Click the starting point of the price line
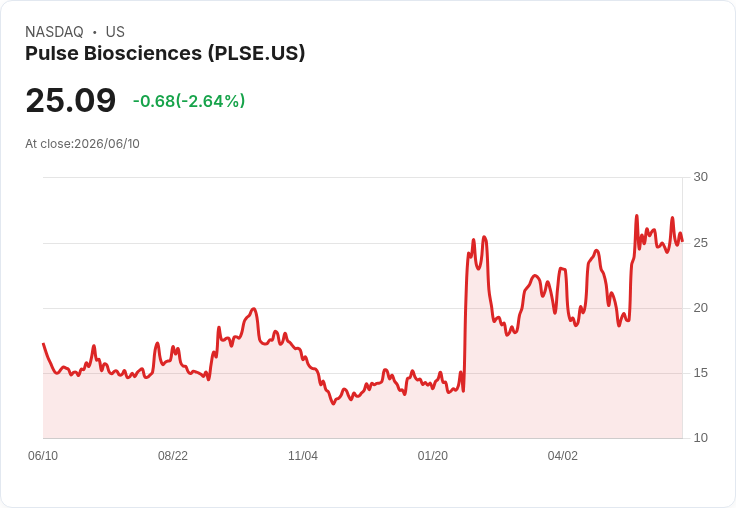Viewport: 736px width, 508px height. [x=43, y=344]
